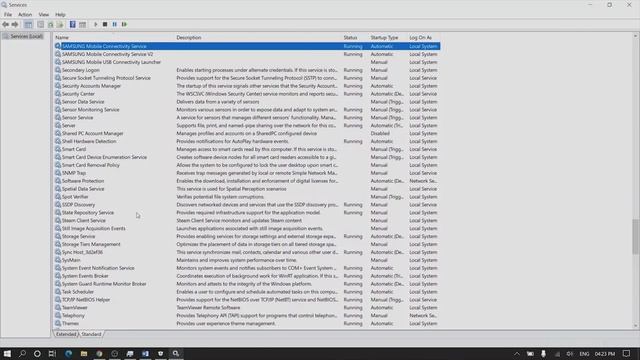640x360 pixels.
Task: Select the Spatial Data Service row
Action: (x=247, y=189)
